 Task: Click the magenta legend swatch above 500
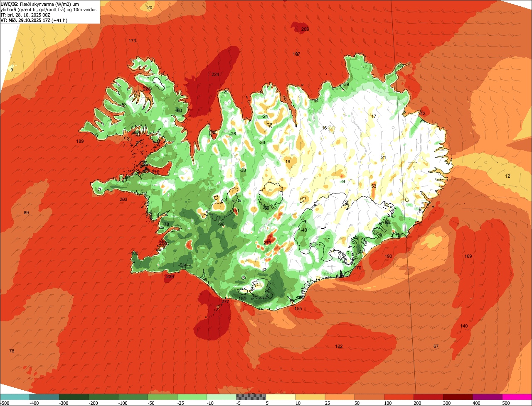[517, 397]
